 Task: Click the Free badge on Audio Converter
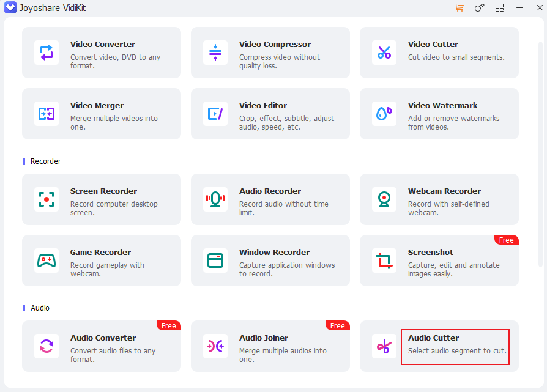pyautogui.click(x=169, y=325)
